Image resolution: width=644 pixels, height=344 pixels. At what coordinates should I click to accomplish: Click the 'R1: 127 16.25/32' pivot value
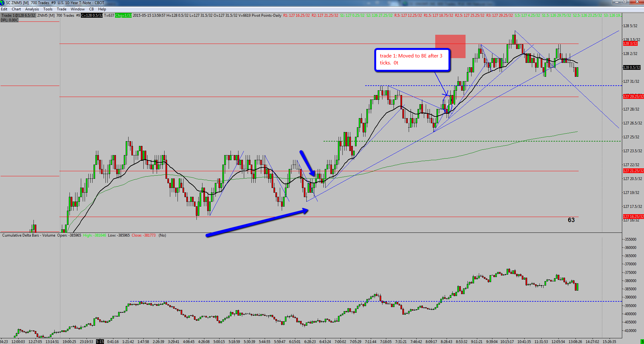tap(296, 15)
